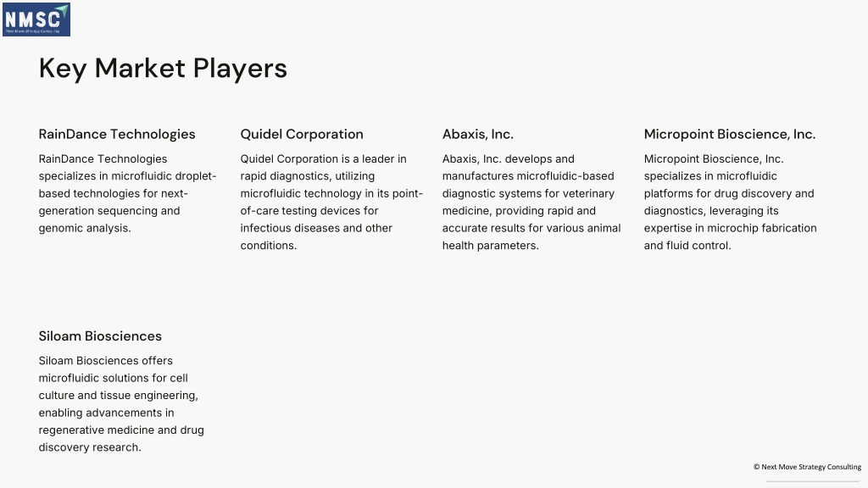Select the Key Market Players title
This screenshot has height=488, width=868.
(163, 69)
